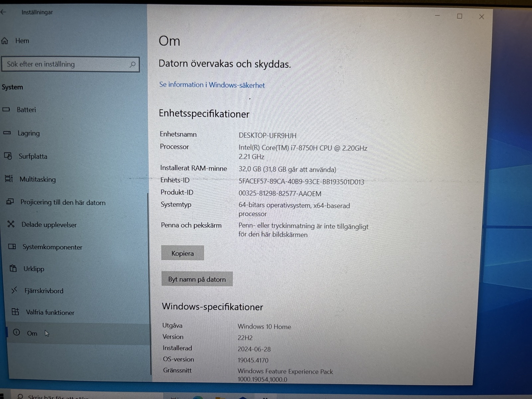Click the Produkt-ID value 00325-81298-82577-AAOEM

tap(280, 194)
